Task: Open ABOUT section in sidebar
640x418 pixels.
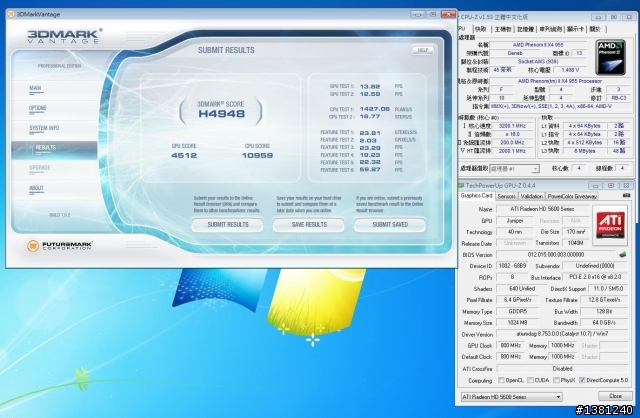Action: 36,188
